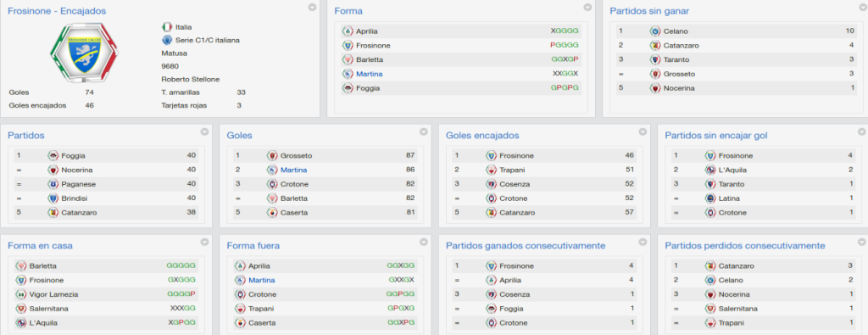Click the Italia flag icon
Viewport: 868px width, 335px height.
[x=167, y=26]
